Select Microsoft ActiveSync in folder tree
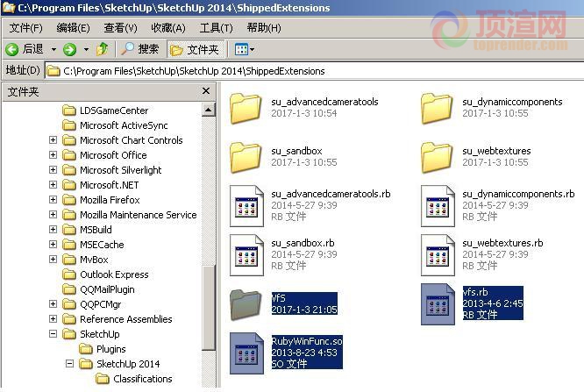 coord(124,125)
